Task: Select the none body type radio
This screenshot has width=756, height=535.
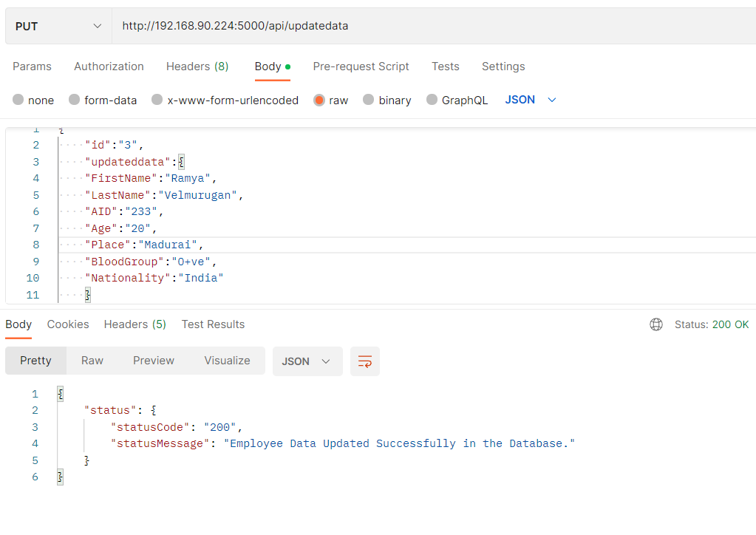Action: point(18,100)
